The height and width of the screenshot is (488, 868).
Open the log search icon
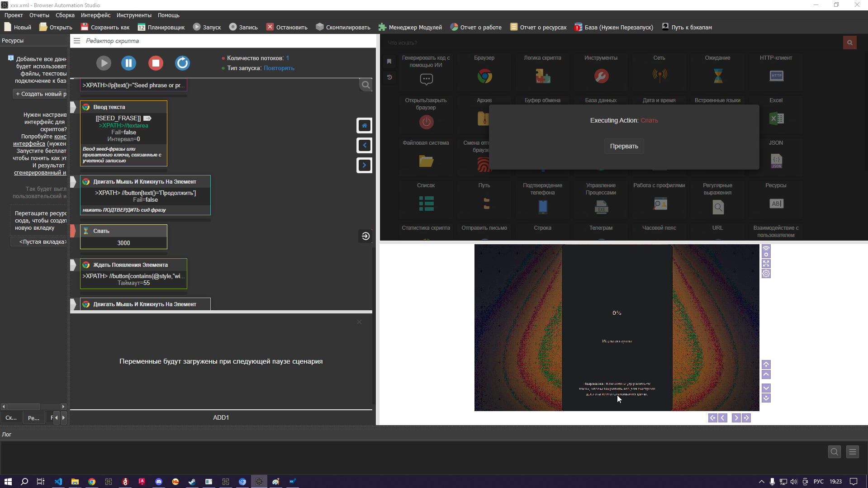(x=834, y=451)
